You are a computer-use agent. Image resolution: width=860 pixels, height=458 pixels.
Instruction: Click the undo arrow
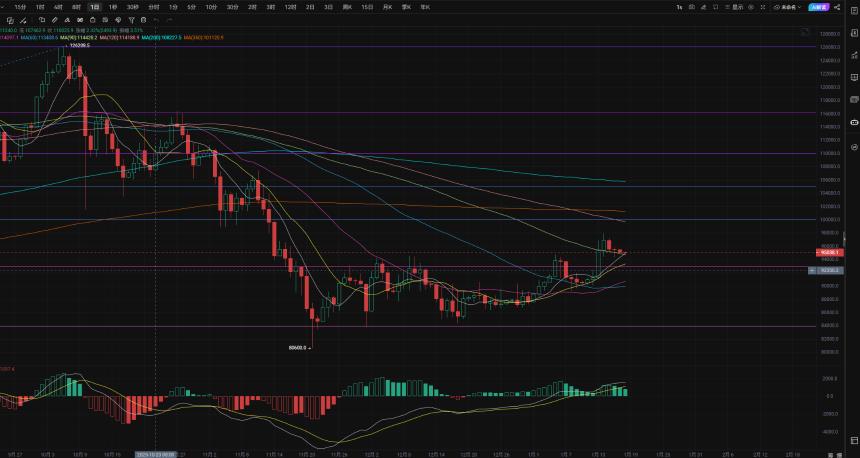(156, 20)
